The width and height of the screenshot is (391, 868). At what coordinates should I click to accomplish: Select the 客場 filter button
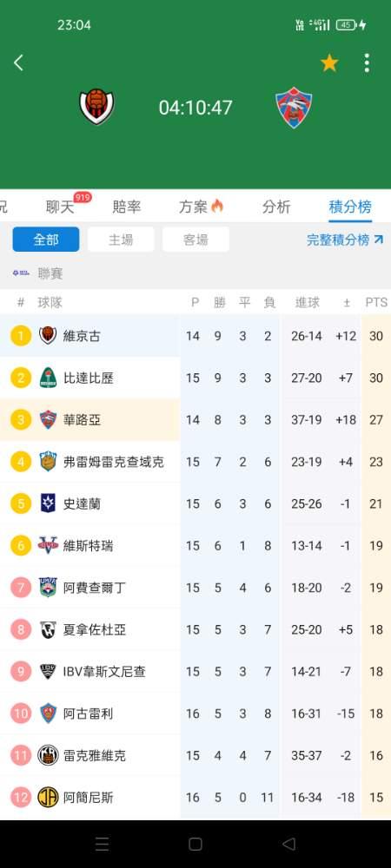tap(195, 240)
